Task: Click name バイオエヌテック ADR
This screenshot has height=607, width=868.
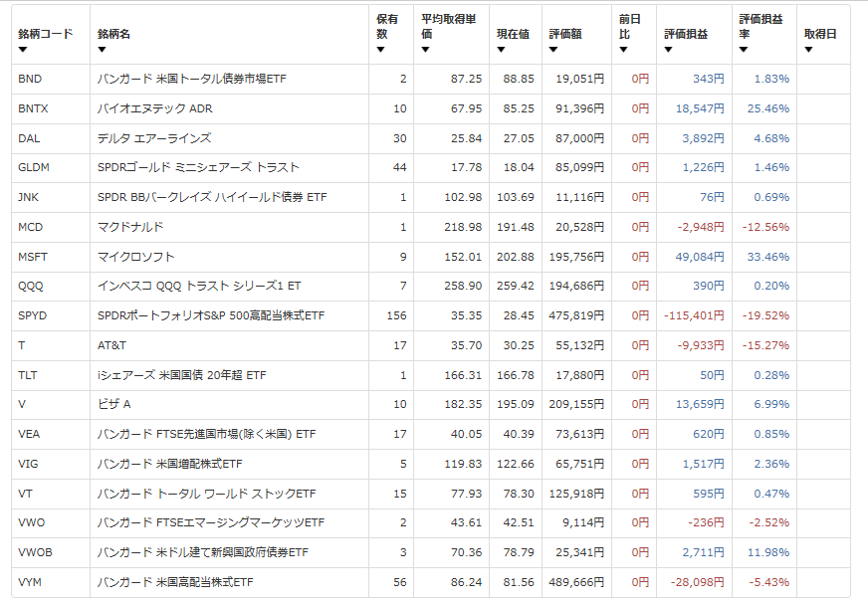Action: (x=155, y=109)
